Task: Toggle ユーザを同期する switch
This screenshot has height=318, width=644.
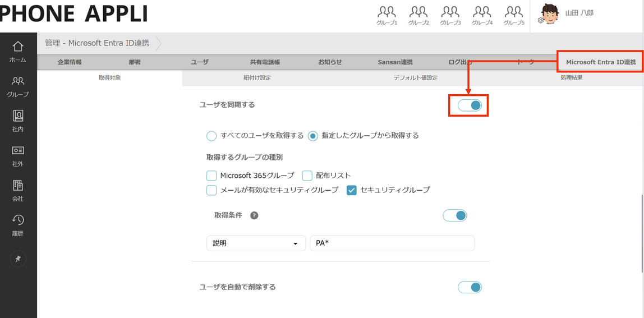Action: pyautogui.click(x=470, y=105)
